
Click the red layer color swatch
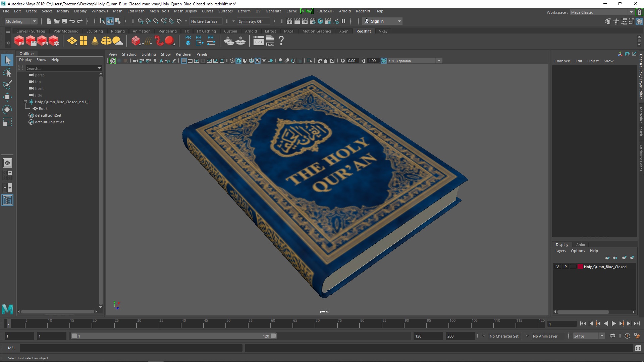(x=580, y=267)
